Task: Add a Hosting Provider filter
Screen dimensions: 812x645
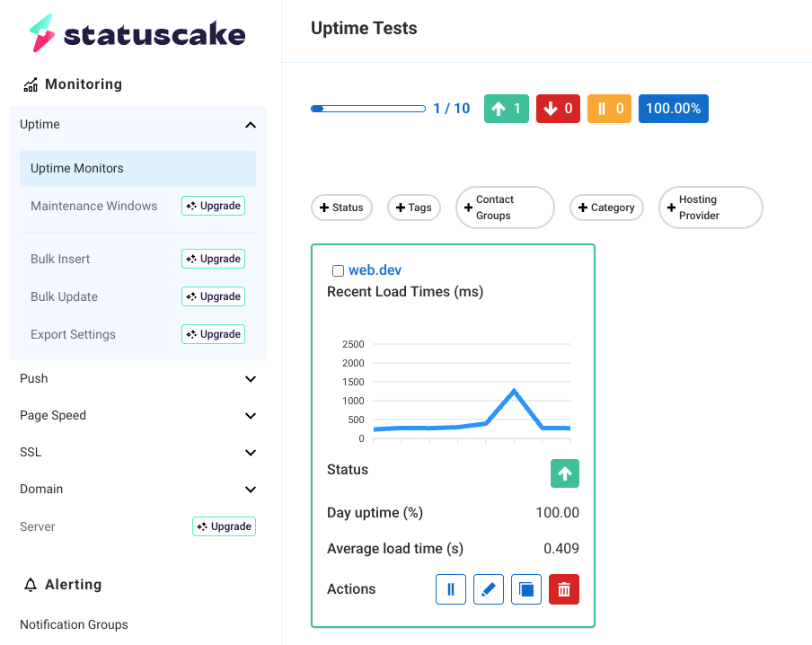Action: 710,208
